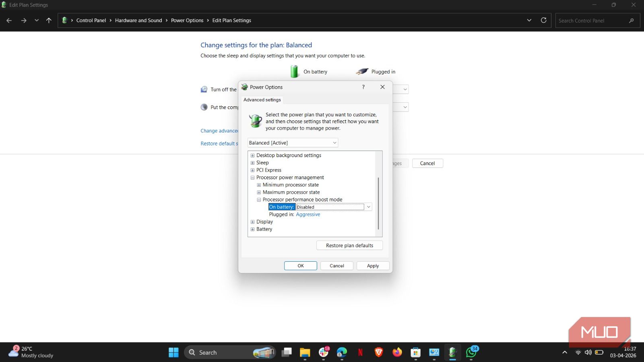This screenshot has width=644, height=362.
Task: Expand the Display node
Action: click(x=252, y=222)
